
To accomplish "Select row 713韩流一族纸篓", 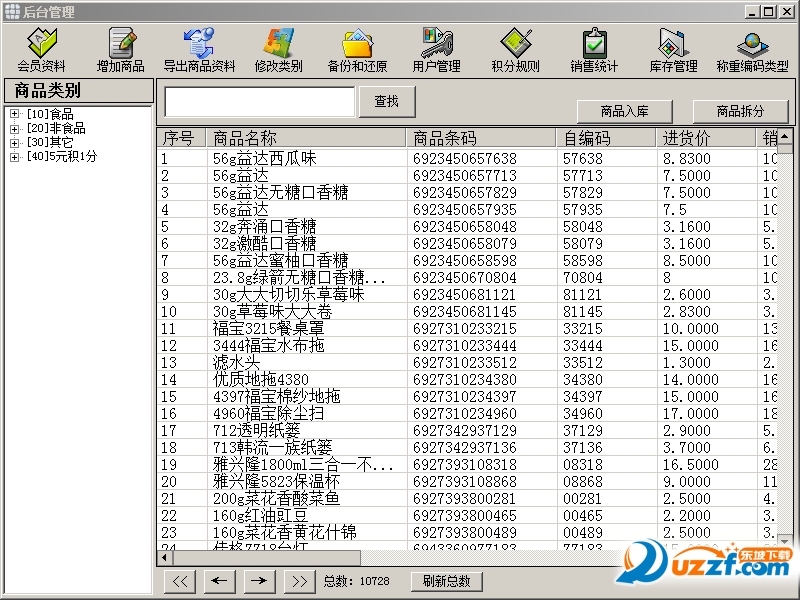I will click(467, 447).
